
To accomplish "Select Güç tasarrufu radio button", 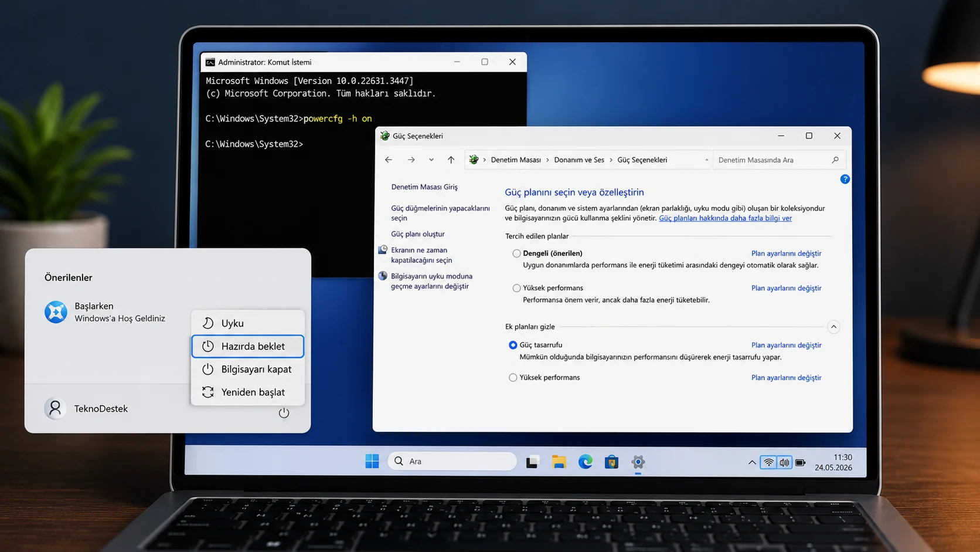I will 513,345.
